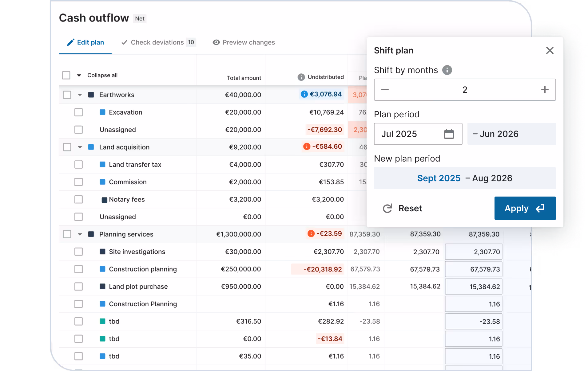Image resolution: width=588 pixels, height=371 pixels.
Task: Click the Construction planning blue color square
Action: 103,269
